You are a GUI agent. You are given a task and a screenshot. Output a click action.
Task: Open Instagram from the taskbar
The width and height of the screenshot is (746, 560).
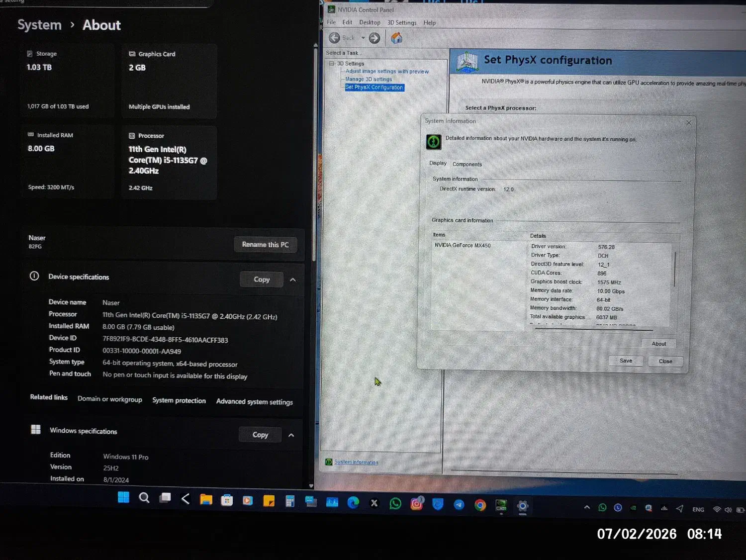417,504
